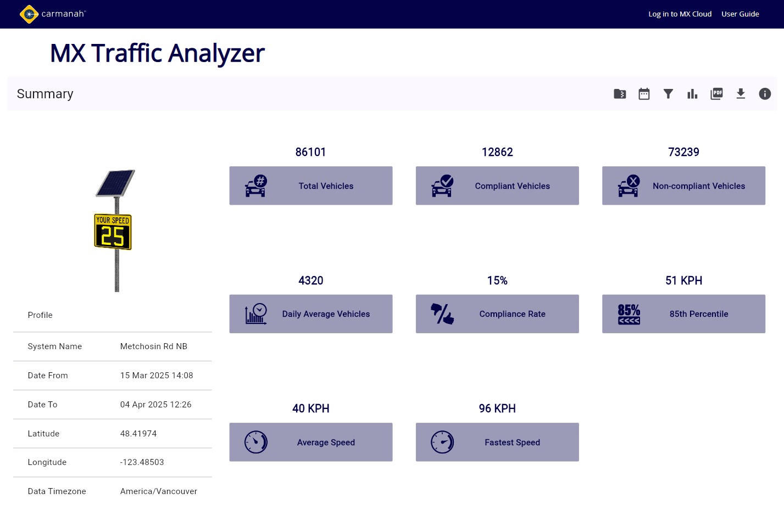Open the calendar date range icon
The image size is (784, 532).
(x=644, y=94)
